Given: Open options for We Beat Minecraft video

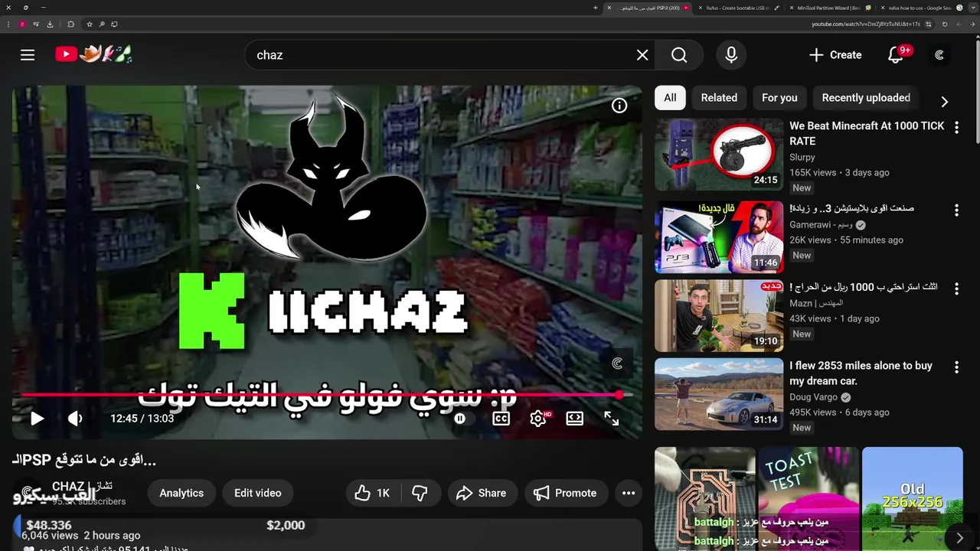Looking at the screenshot, I should (x=956, y=128).
